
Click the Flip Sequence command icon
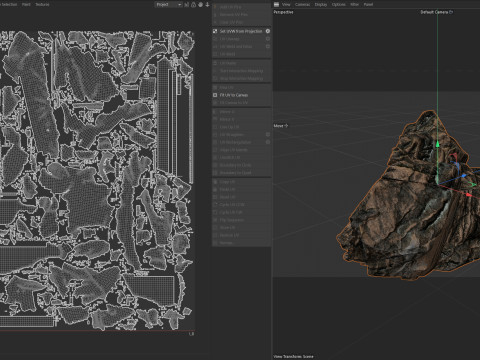pos(215,220)
